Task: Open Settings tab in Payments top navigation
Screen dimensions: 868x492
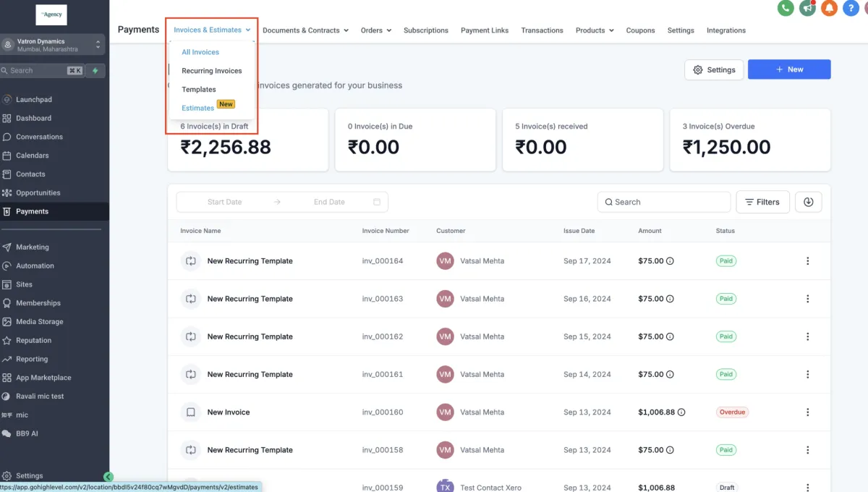Action: 681,30
